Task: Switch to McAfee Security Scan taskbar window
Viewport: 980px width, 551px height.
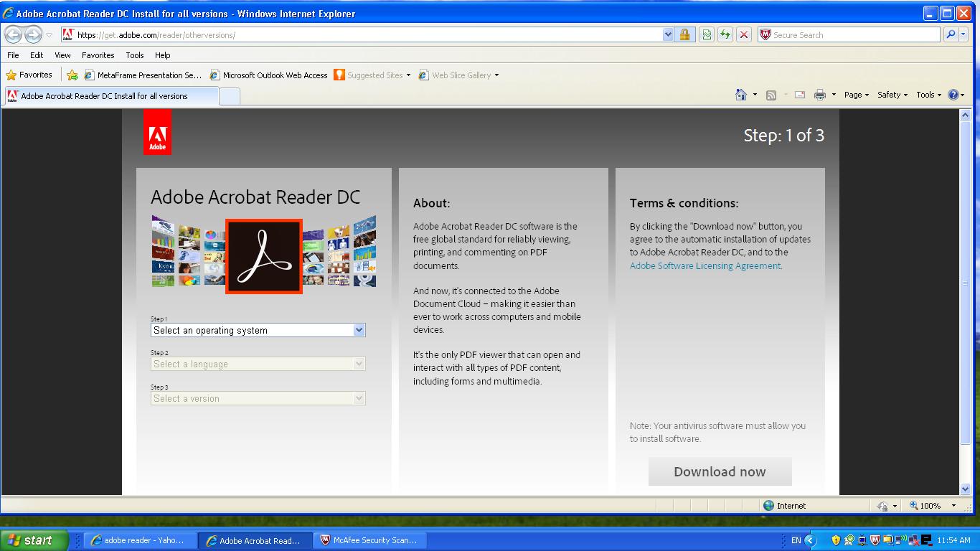Action: point(369,540)
